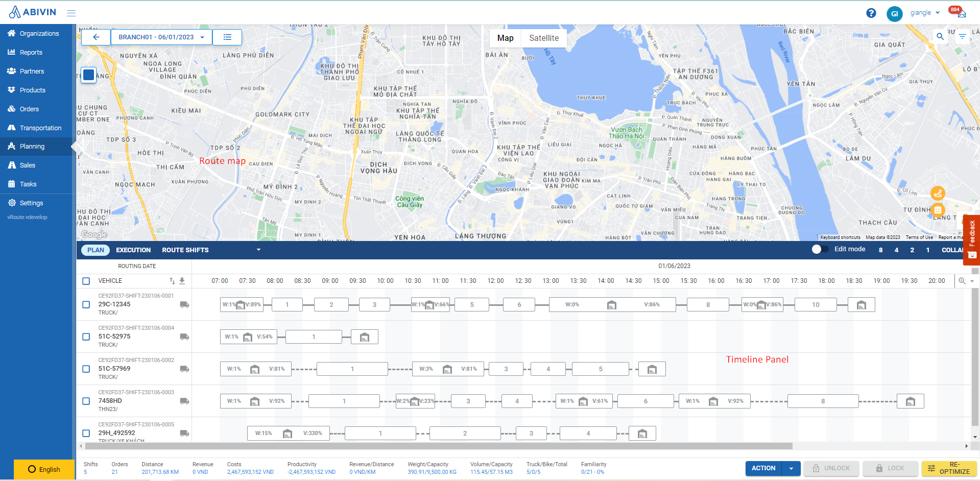Select all vehicles with the VEHICLE header checkbox
This screenshot has width=980, height=481.
tap(86, 281)
